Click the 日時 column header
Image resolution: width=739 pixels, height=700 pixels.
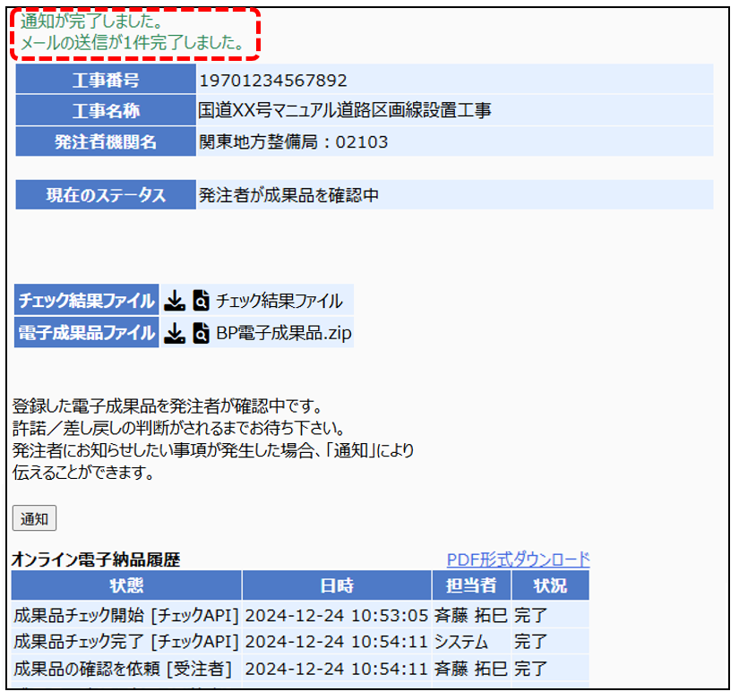point(337,586)
